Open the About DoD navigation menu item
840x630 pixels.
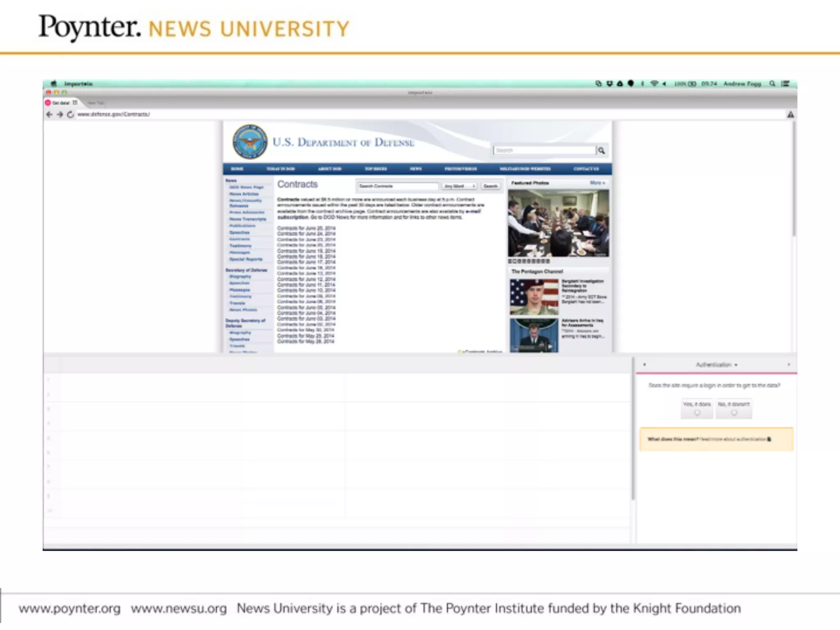pyautogui.click(x=329, y=169)
